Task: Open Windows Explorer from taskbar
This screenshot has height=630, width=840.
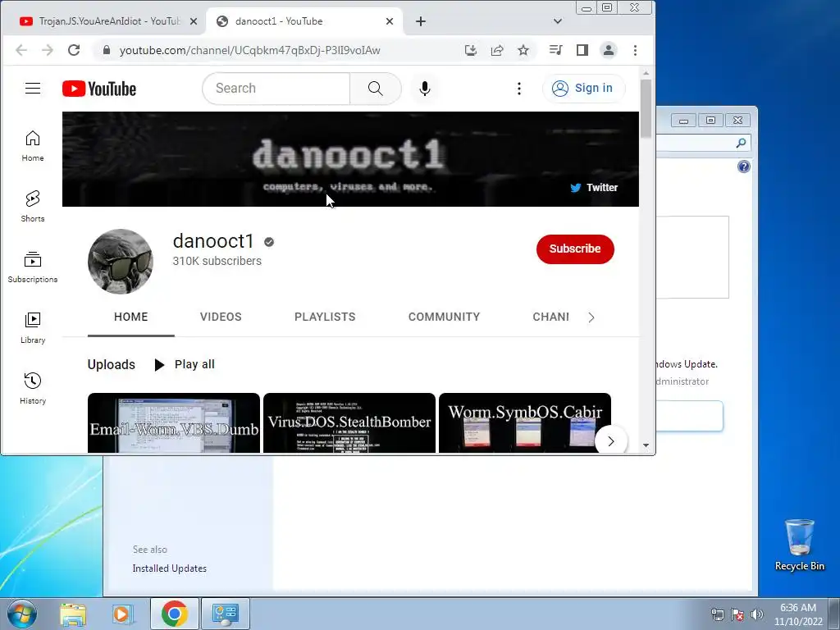Action: (73, 614)
